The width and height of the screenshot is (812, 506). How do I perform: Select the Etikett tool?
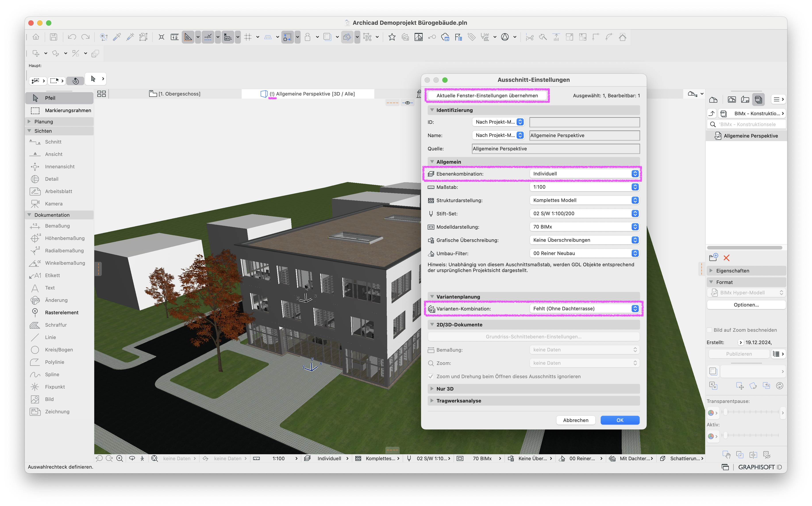[x=60, y=275]
